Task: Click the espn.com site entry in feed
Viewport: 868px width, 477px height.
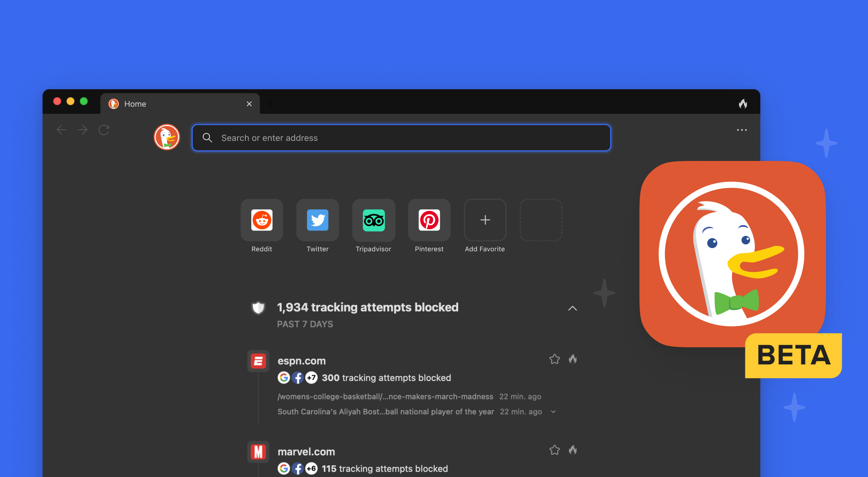Action: (x=301, y=360)
